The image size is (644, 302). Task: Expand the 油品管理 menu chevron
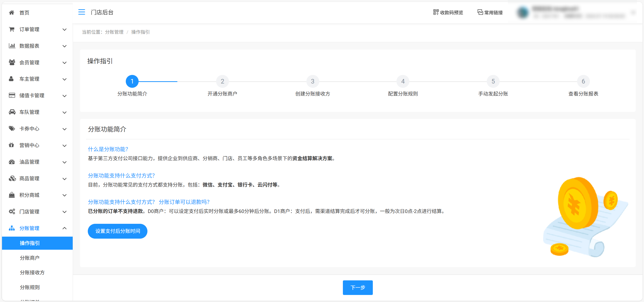[64, 162]
